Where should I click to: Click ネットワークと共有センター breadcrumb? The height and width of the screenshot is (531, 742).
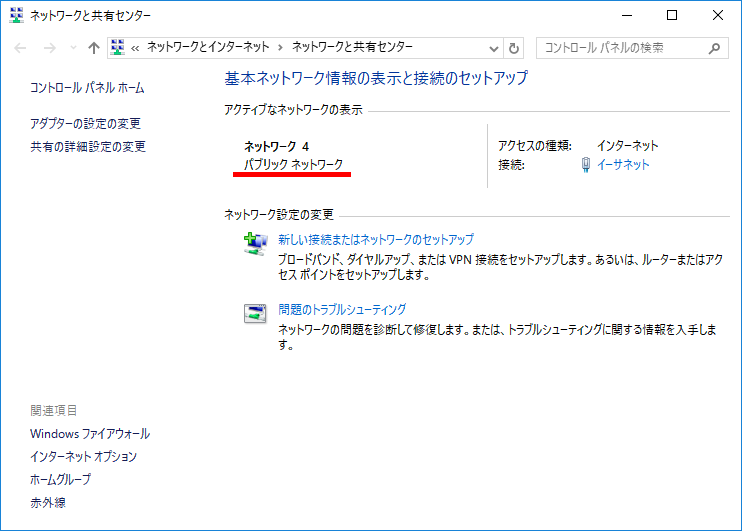(352, 47)
